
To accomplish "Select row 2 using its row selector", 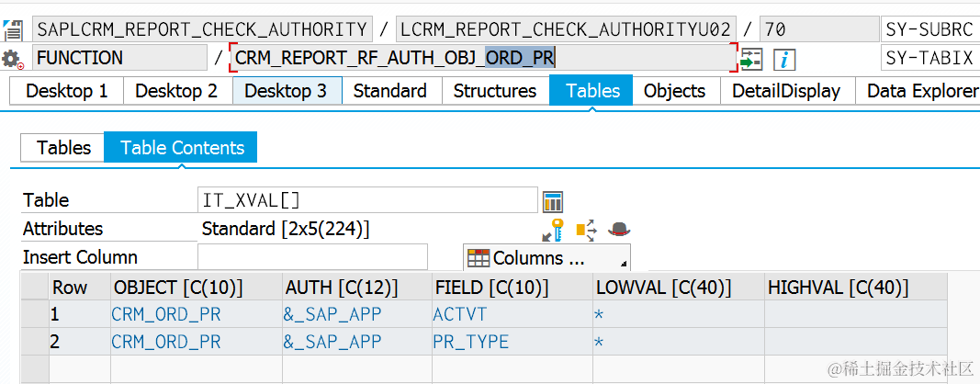I will point(35,342).
